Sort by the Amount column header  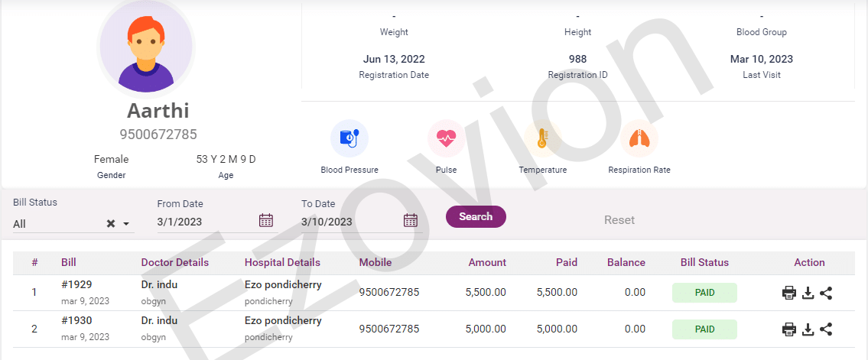[x=487, y=262]
